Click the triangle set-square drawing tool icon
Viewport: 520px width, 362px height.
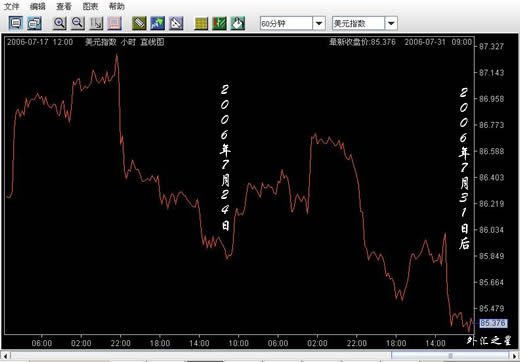pos(176,23)
